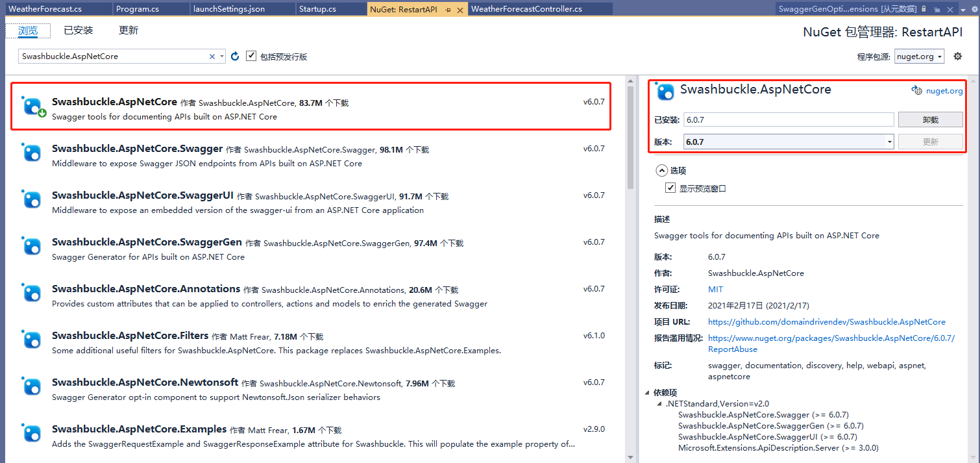Viewport: 980px width, 463px height.
Task: Pin the NuGet: RestartAPI tab
Action: (x=448, y=10)
